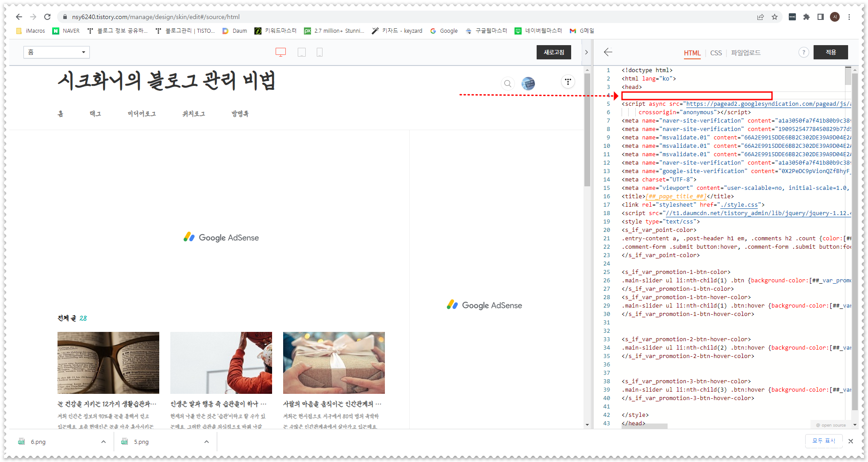
Task: Open the Daum bookmark
Action: (x=234, y=31)
